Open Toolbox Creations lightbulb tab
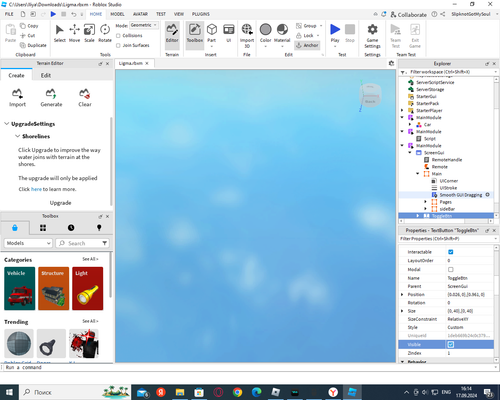This screenshot has height=400, width=500. tap(99, 228)
